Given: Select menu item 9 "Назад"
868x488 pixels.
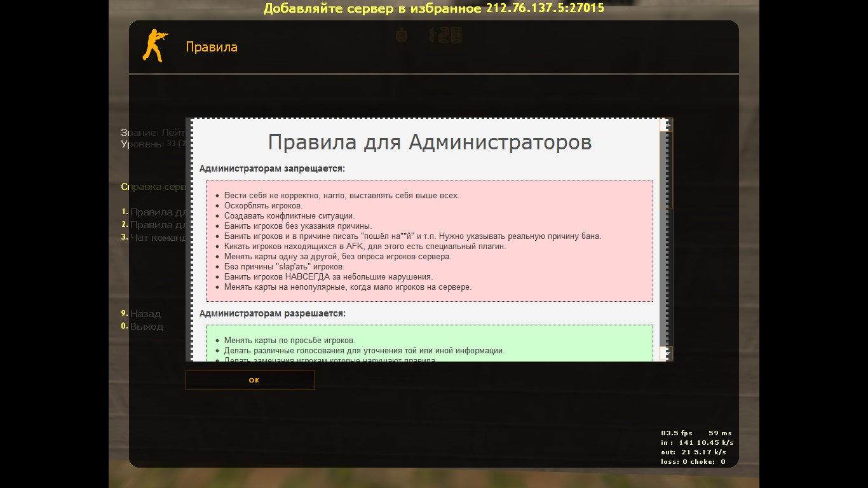Looking at the screenshot, I should pos(141,314).
